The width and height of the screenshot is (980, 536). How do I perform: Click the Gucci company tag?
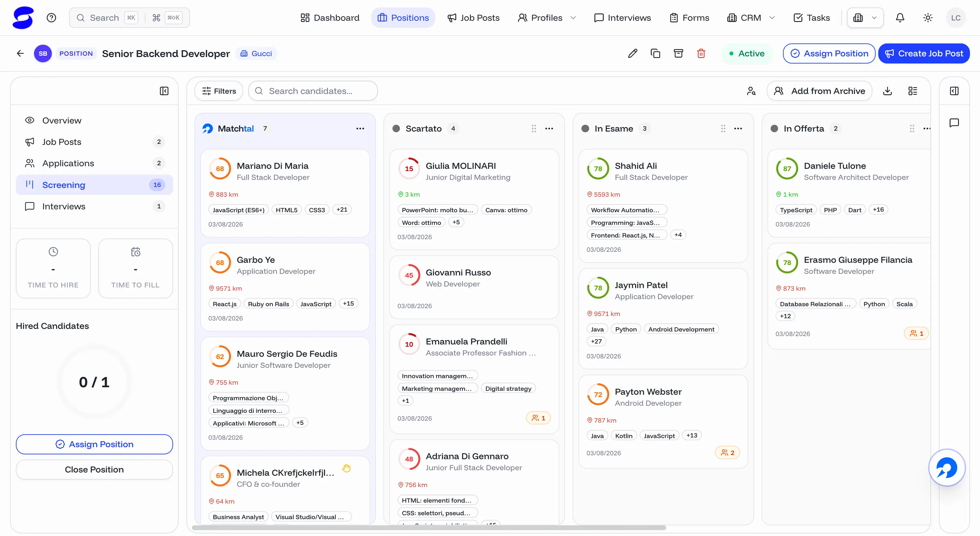click(x=256, y=54)
